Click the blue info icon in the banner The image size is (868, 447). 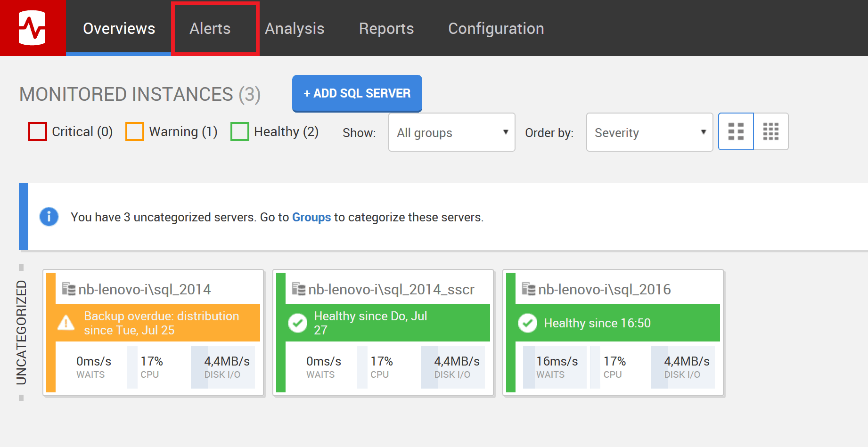click(49, 217)
